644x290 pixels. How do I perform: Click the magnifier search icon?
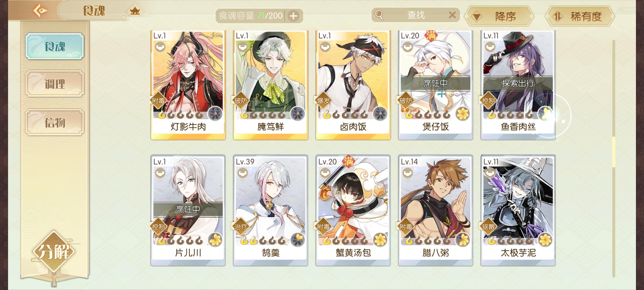tap(379, 15)
